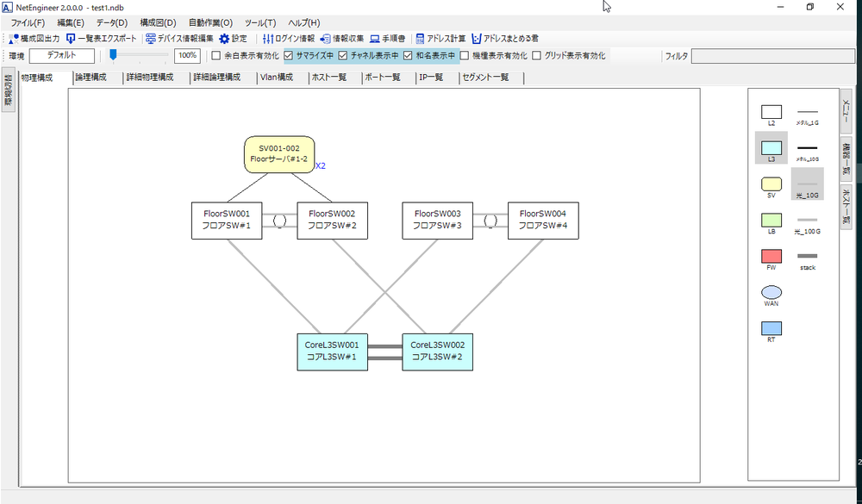The image size is (862, 504).
Task: Select the RT router shape
Action: pos(771,328)
